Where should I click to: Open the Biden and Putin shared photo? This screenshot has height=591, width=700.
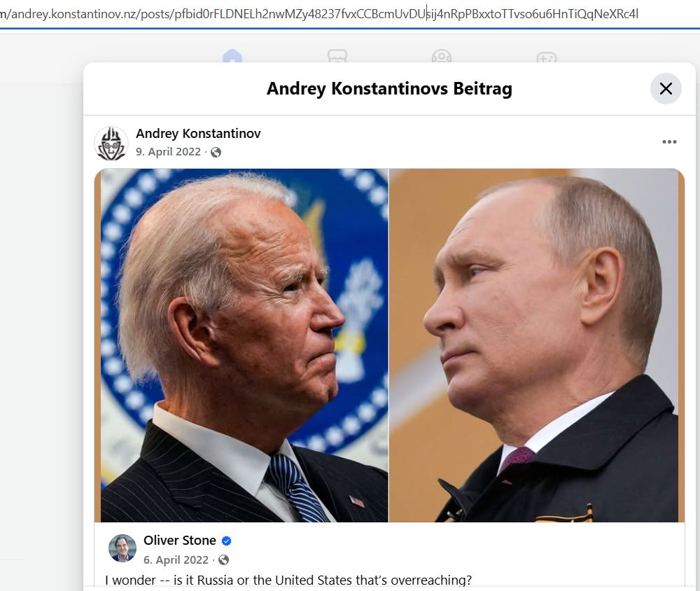[389, 345]
